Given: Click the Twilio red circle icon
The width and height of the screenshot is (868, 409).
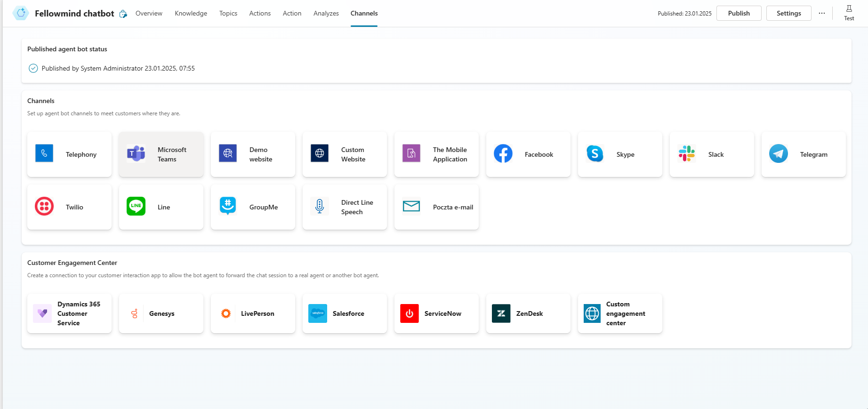Looking at the screenshot, I should [44, 206].
